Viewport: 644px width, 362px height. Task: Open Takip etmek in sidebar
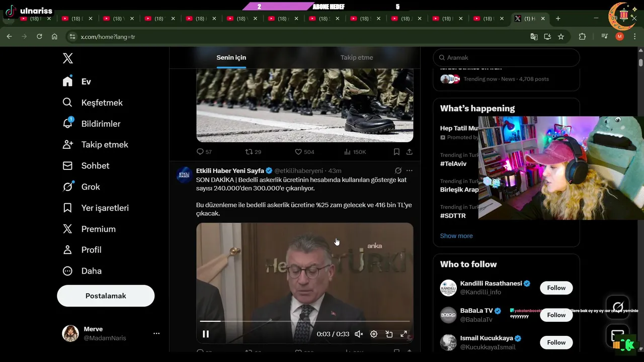point(95,145)
